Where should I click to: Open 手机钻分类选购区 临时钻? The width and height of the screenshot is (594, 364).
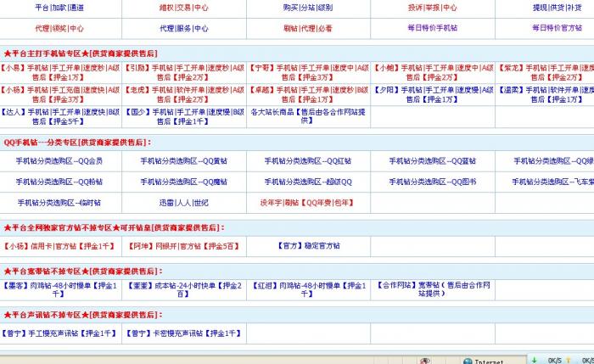click(x=59, y=203)
